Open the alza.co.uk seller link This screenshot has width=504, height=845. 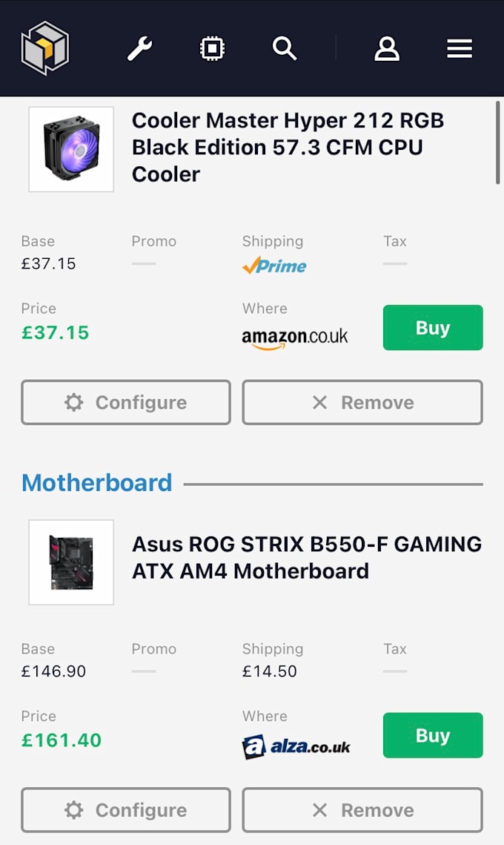[296, 745]
